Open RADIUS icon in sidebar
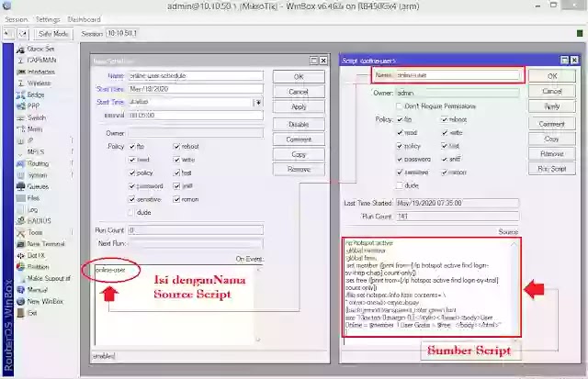 tap(20, 221)
